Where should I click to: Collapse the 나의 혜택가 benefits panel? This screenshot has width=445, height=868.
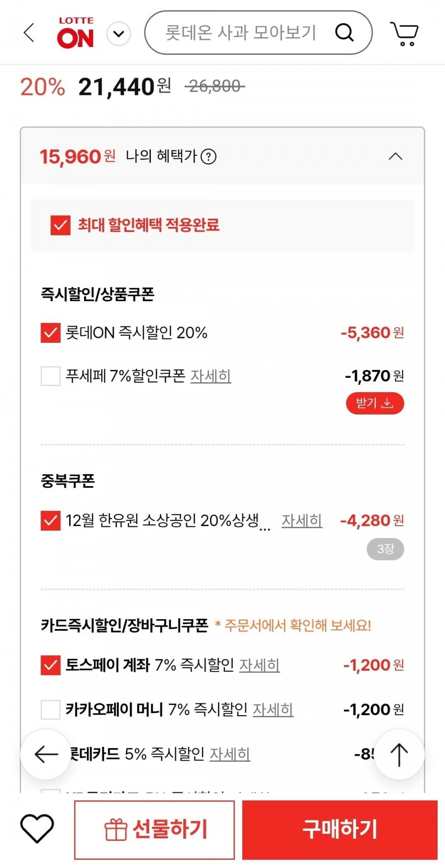click(396, 157)
